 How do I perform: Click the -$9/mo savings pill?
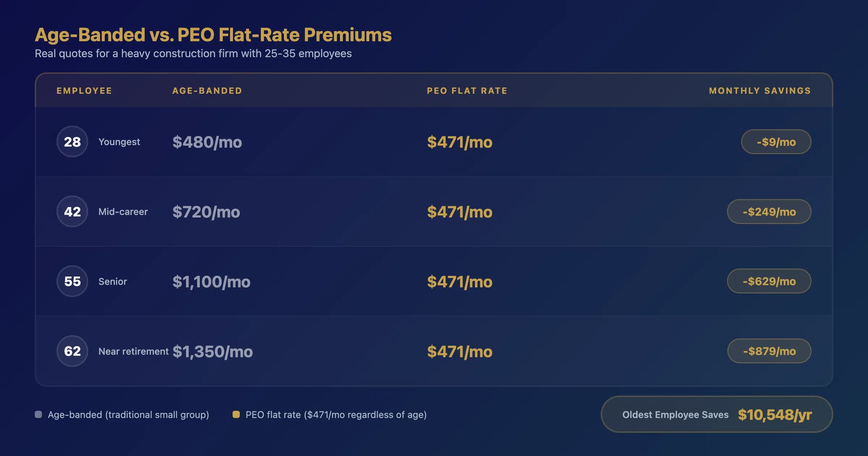tap(776, 142)
